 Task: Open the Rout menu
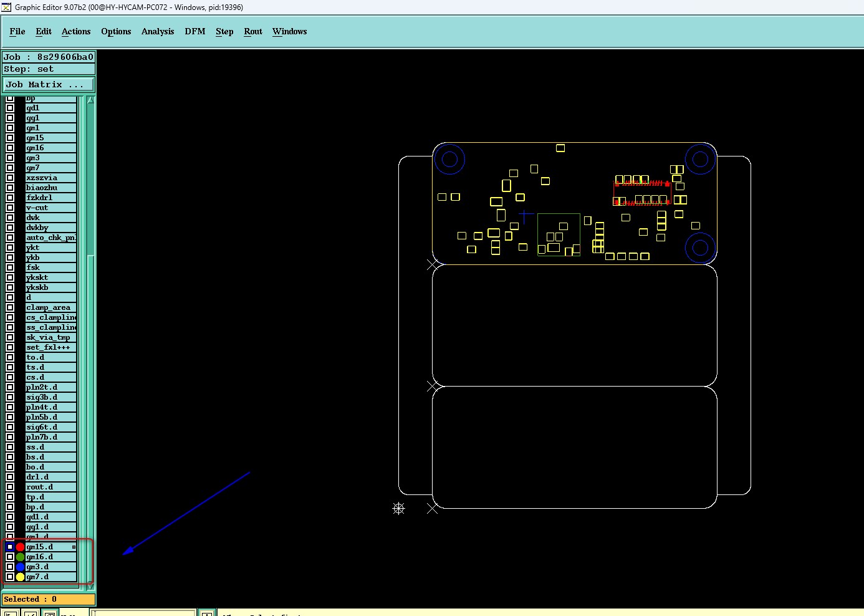pos(253,31)
